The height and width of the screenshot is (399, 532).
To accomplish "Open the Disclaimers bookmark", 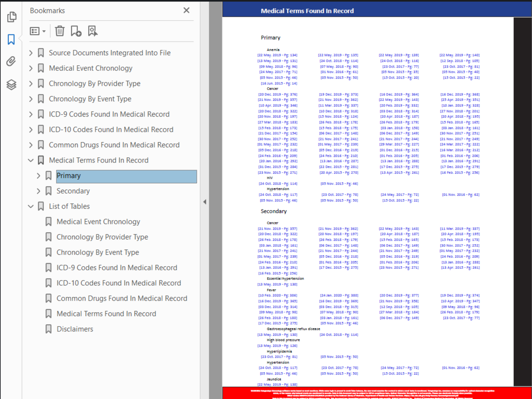I will tap(75, 329).
